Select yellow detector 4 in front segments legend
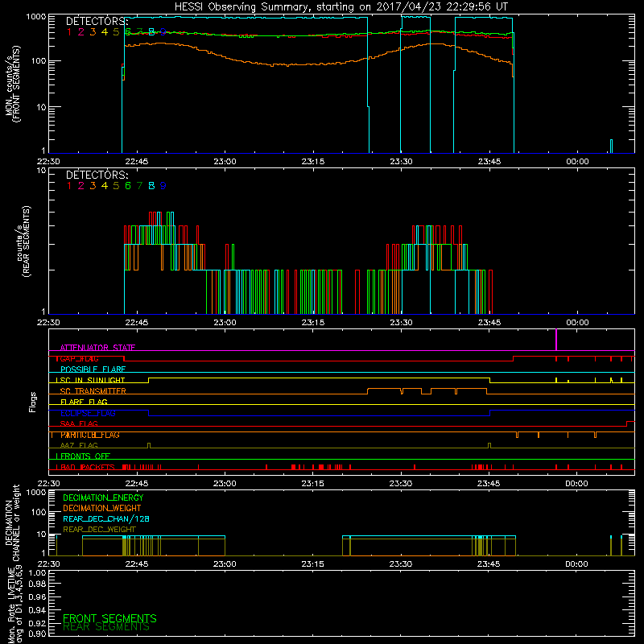This screenshot has width=644, height=644. click(x=105, y=31)
